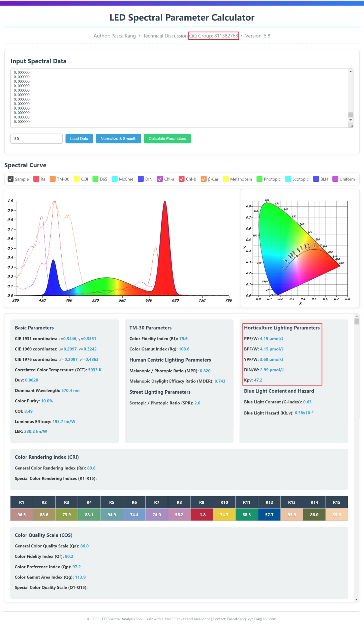Screen dimensions: 364x625
Task: Click the results panel scroll-down arrow
Action: click(x=357, y=599)
